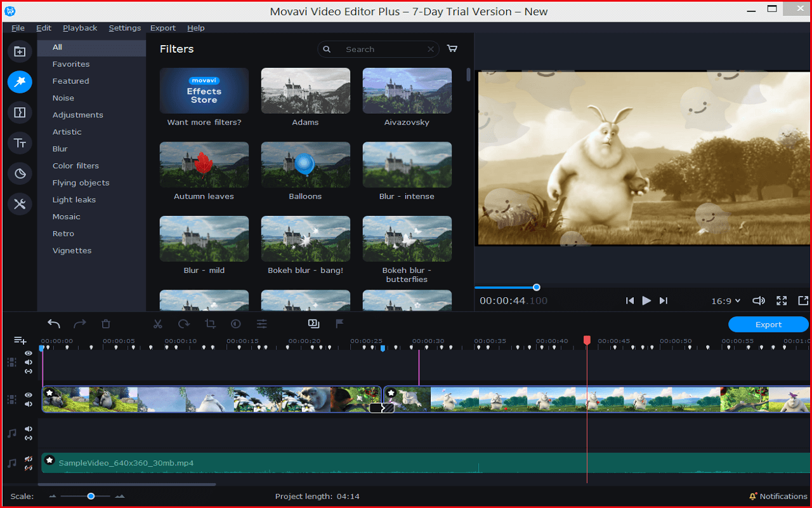Screen dimensions: 812x508
Task: Click the transition icon between video clips
Action: coord(382,408)
